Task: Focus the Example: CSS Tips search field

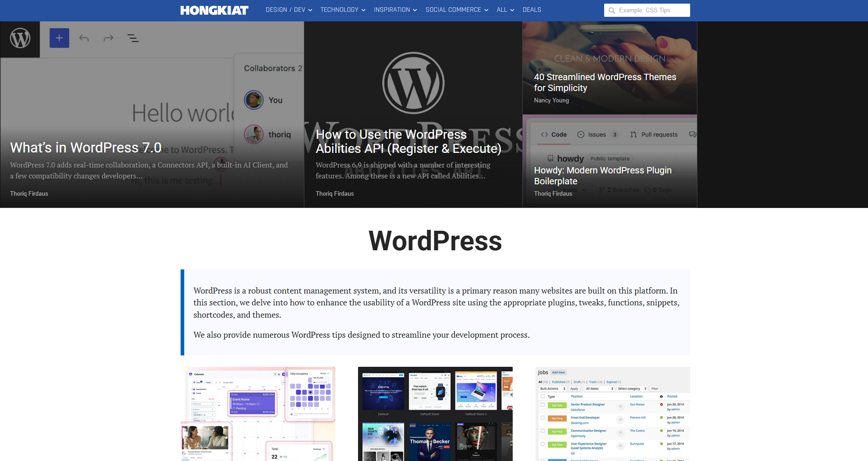Action: (x=647, y=10)
